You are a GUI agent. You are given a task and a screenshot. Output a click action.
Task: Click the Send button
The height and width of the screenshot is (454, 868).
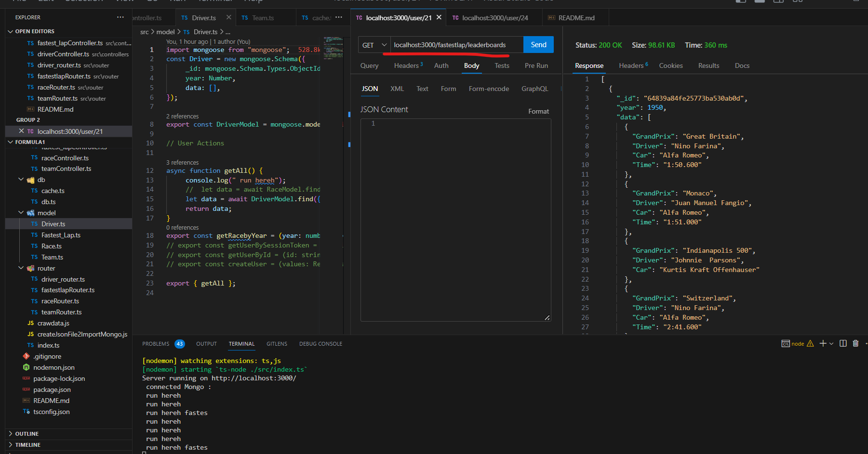click(538, 44)
